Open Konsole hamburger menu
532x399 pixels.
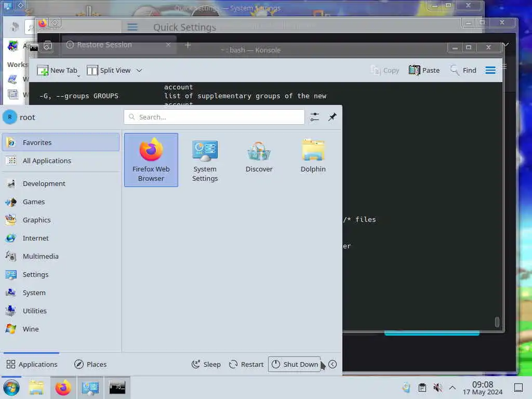[x=490, y=71]
